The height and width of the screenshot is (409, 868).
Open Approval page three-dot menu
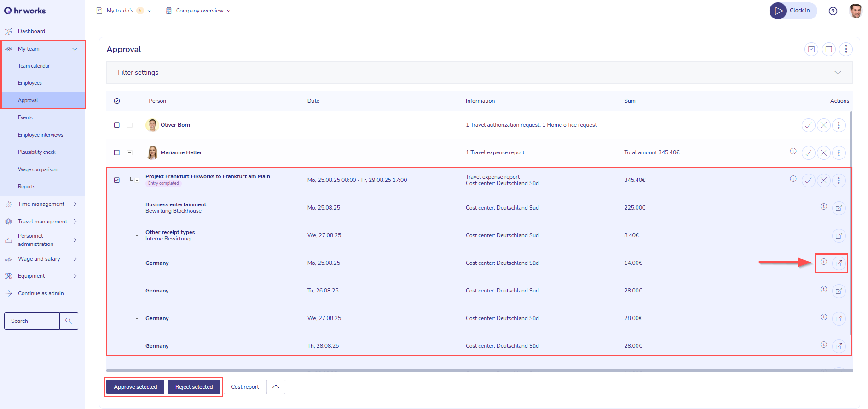(x=845, y=49)
